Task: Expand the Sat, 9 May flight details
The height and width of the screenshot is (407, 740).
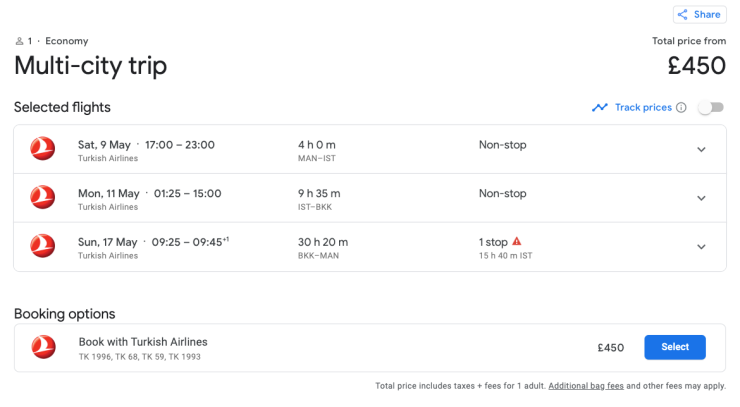Action: [701, 150]
